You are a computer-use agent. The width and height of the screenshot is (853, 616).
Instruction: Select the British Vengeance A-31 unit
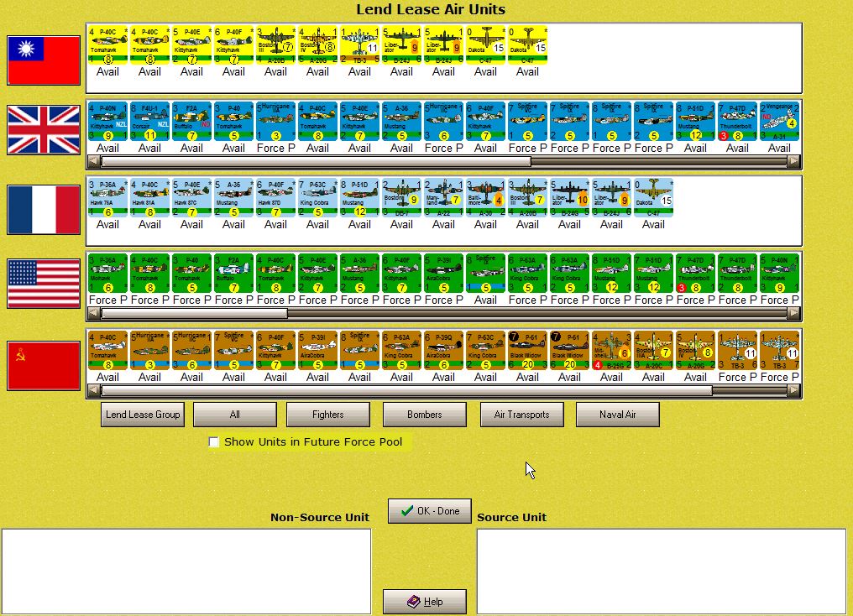(780, 121)
